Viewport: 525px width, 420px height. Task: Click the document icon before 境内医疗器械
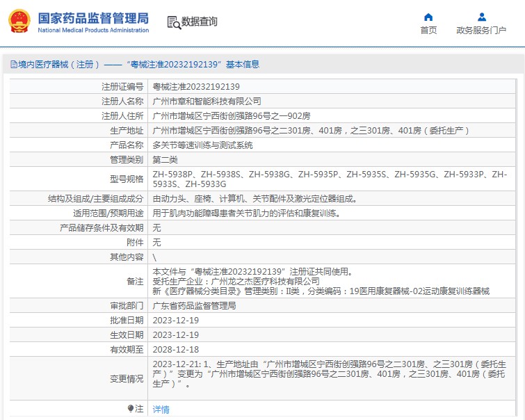point(14,64)
